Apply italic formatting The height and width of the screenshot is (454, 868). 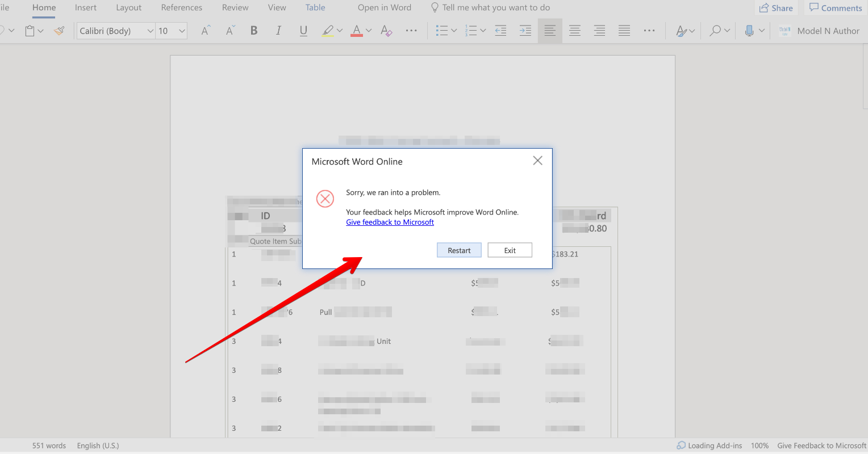click(278, 31)
